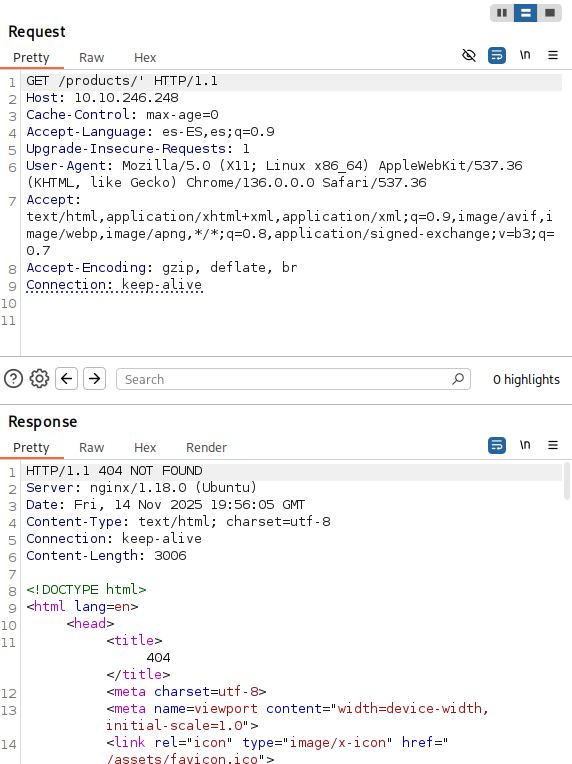
Task: Click the DOCTYPE html line in response
Action: point(86,590)
